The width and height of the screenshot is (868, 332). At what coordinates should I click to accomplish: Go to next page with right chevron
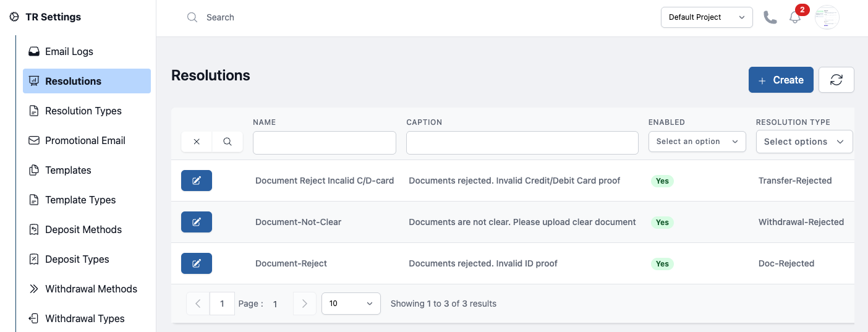coord(304,304)
